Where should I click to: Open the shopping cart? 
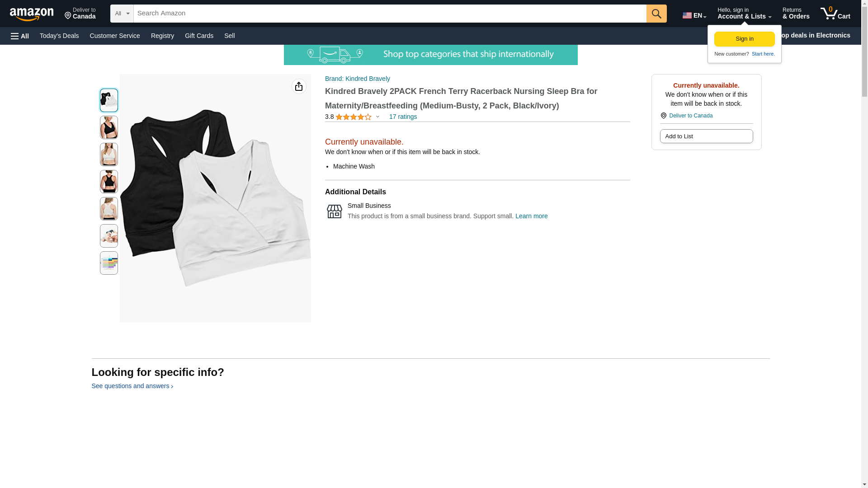pyautogui.click(x=835, y=14)
